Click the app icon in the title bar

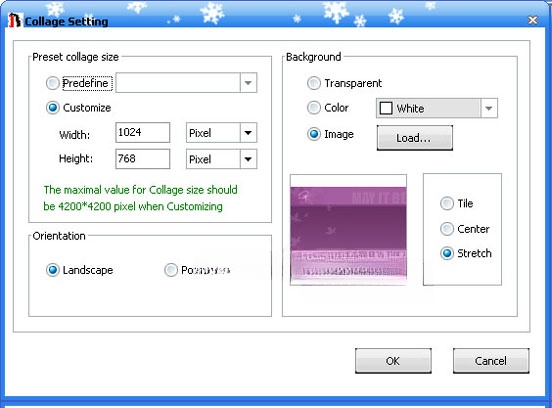15,20
